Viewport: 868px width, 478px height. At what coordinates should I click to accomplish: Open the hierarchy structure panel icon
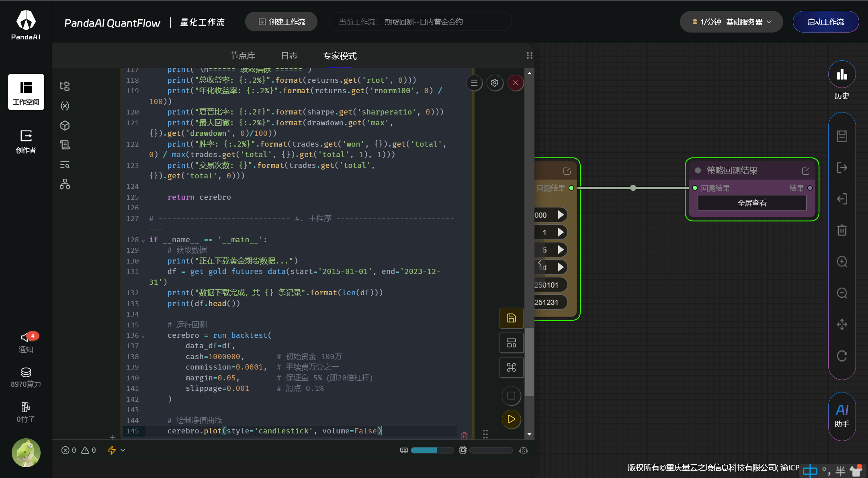pos(65,184)
